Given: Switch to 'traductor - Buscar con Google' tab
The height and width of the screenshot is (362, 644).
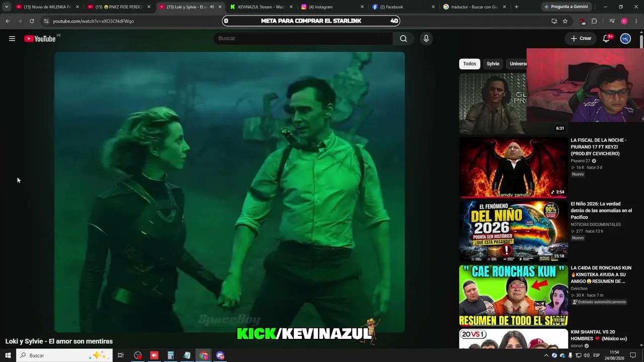Looking at the screenshot, I should [475, 7].
